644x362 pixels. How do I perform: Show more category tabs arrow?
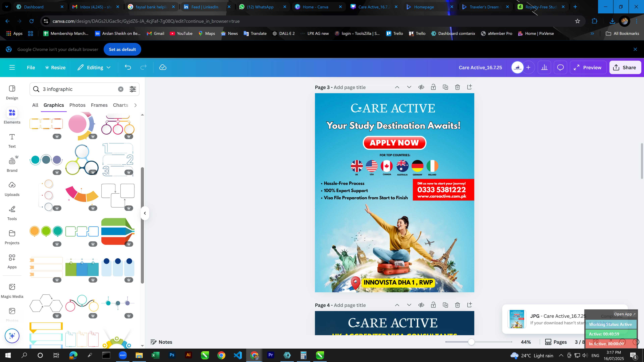136,105
